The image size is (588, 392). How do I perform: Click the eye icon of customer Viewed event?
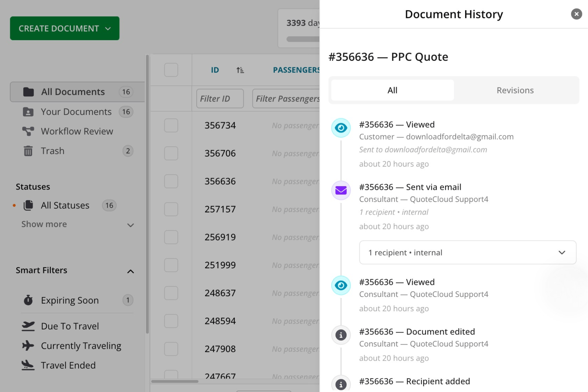point(341,128)
